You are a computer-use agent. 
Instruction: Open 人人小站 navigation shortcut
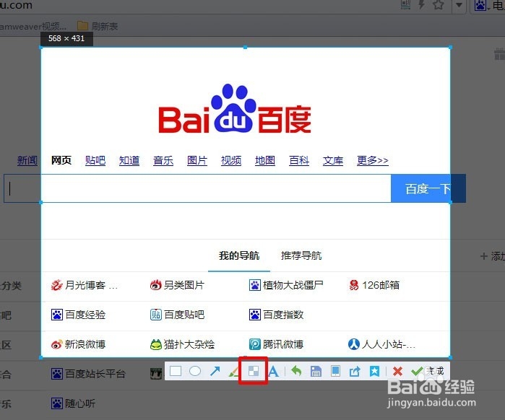(x=381, y=344)
